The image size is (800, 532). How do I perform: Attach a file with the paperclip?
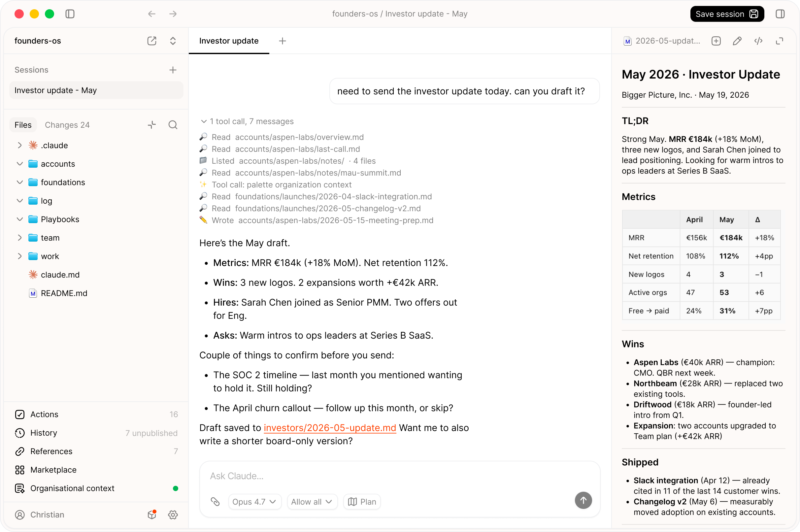tap(215, 501)
